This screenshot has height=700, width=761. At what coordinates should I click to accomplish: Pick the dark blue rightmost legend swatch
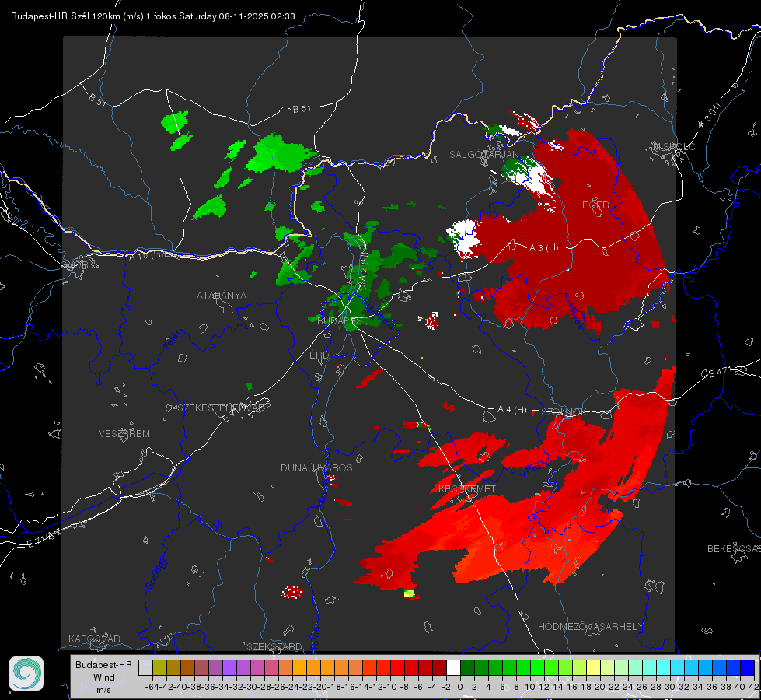click(x=747, y=668)
